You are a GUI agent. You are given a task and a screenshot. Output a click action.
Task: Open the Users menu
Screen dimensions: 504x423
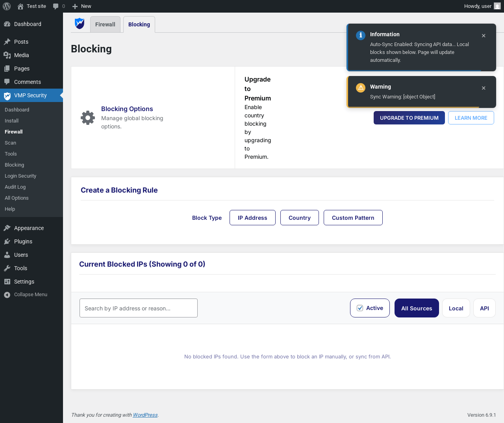tap(31, 255)
